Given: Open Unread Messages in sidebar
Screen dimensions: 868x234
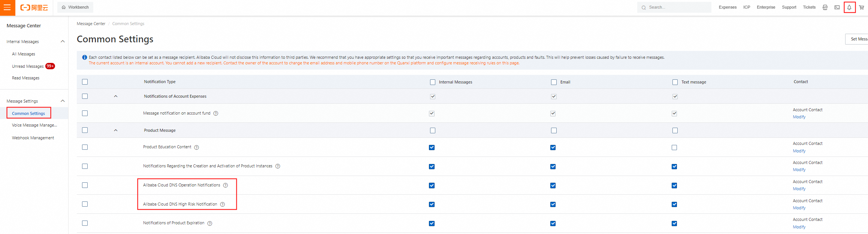Looking at the screenshot, I should tap(28, 66).
